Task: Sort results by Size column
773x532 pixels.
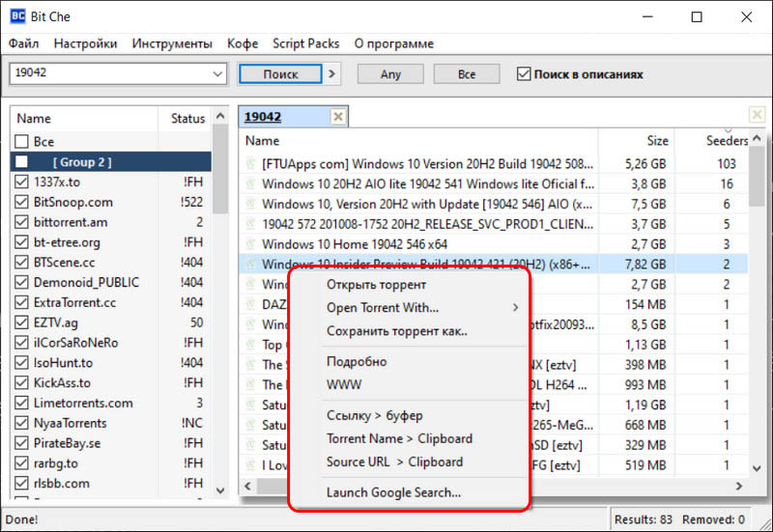Action: click(636, 141)
